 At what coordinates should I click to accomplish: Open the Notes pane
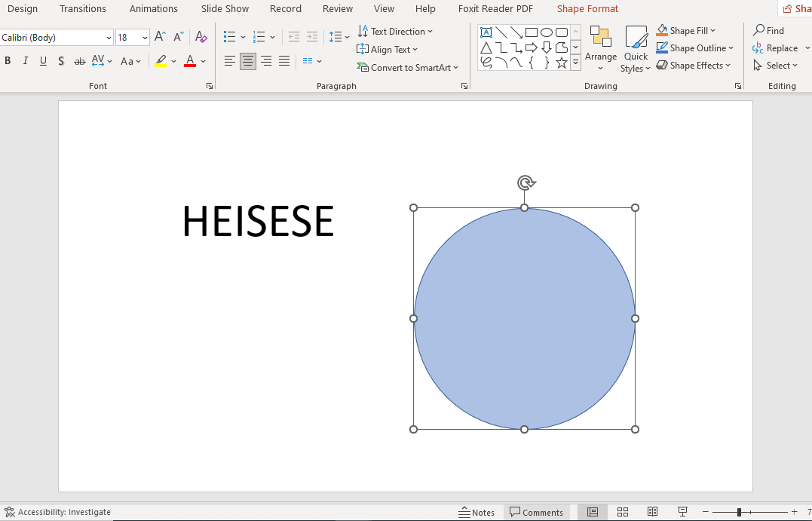point(477,512)
